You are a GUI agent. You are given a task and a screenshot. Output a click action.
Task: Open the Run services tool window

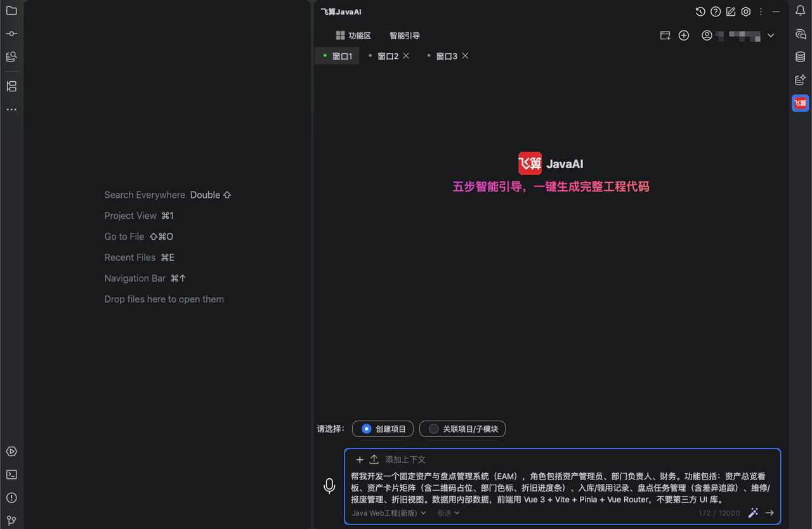[x=11, y=452]
